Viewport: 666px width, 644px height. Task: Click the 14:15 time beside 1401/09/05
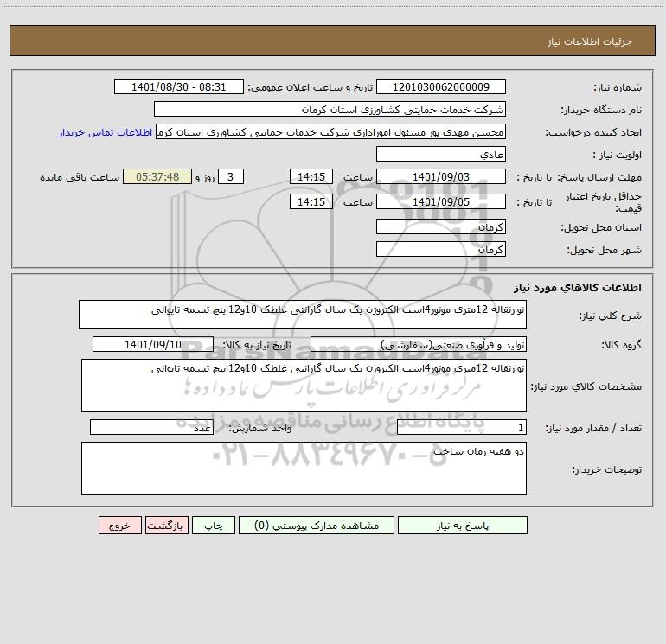coord(311,201)
